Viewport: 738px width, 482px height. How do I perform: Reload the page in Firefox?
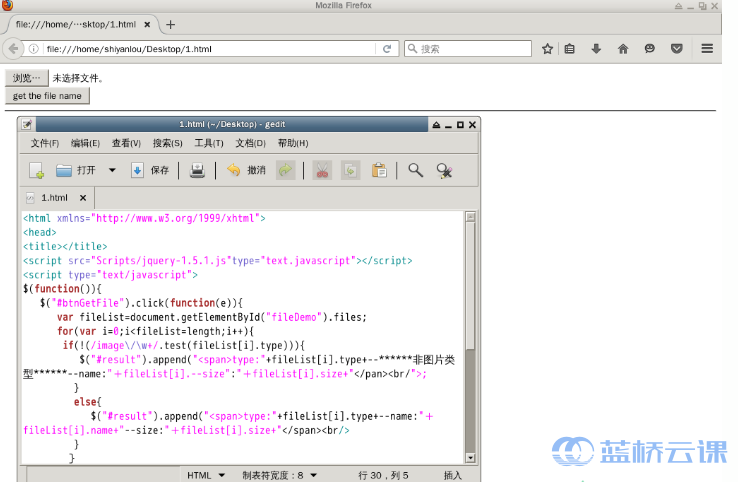(387, 48)
